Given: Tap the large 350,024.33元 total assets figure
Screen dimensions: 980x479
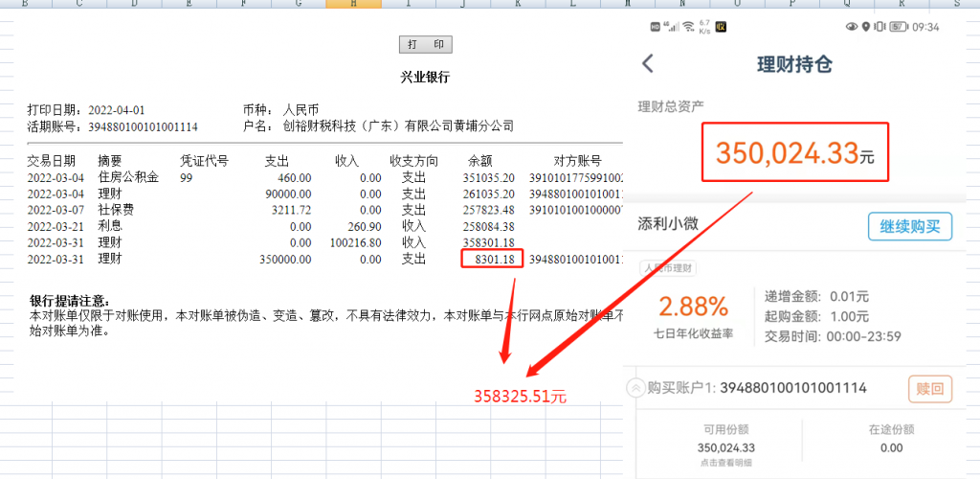Looking at the screenshot, I should click(x=794, y=152).
